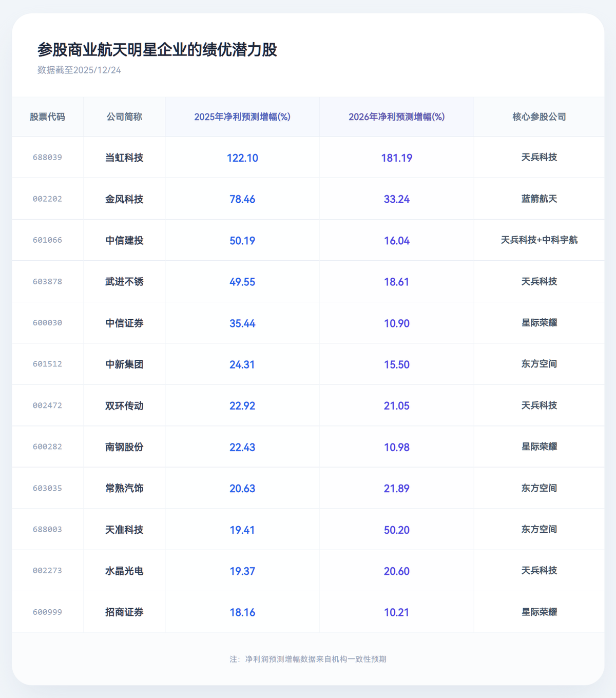Click the 35.44 value for 中信证券

click(x=242, y=323)
